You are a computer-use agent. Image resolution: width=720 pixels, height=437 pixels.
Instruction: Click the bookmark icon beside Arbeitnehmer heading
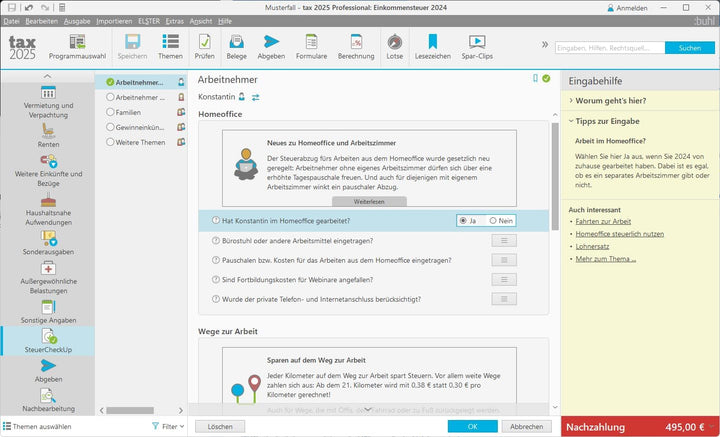coord(535,78)
